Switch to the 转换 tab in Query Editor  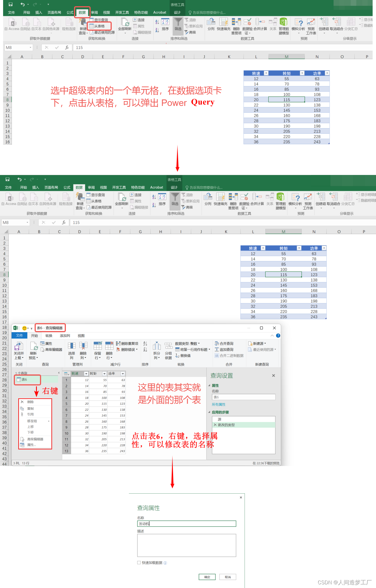(49, 336)
